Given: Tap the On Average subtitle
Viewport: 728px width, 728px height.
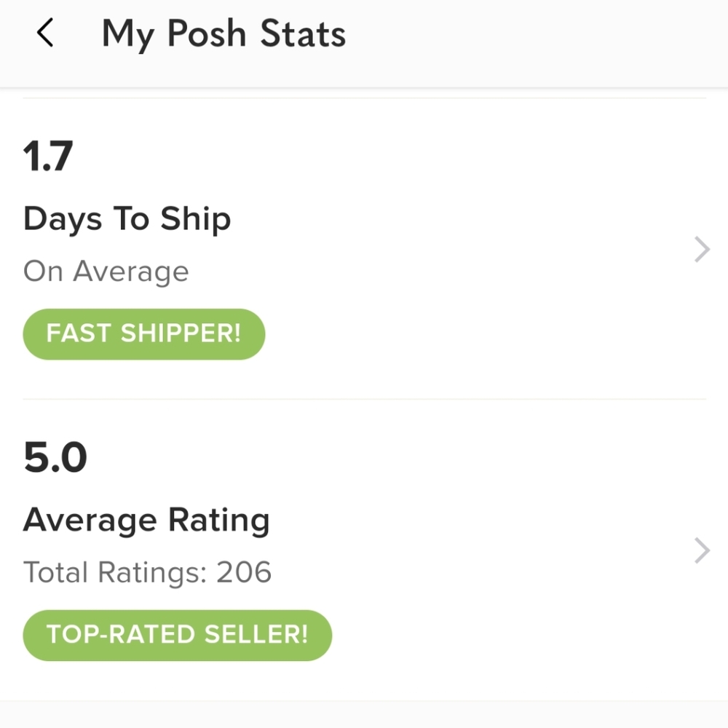Looking at the screenshot, I should (x=106, y=271).
